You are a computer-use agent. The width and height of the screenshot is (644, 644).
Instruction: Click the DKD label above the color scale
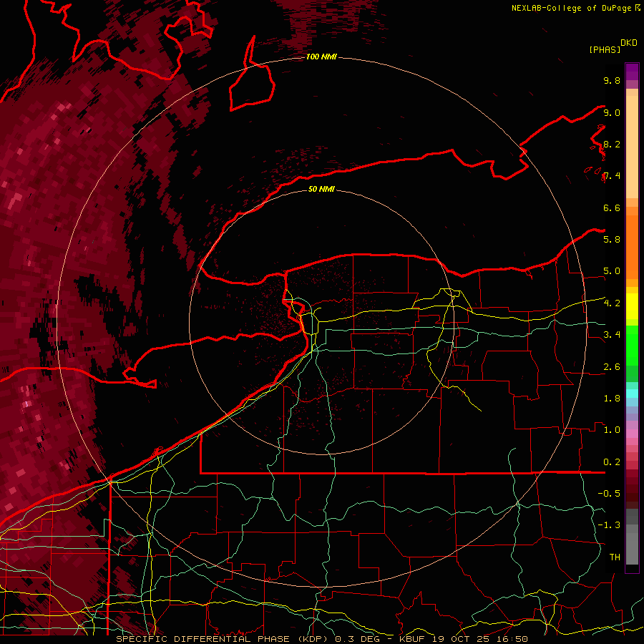628,43
